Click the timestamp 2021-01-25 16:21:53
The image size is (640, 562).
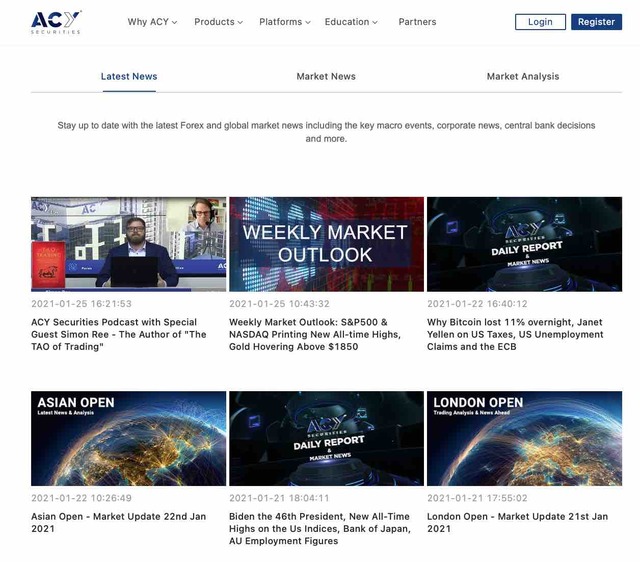(x=81, y=304)
